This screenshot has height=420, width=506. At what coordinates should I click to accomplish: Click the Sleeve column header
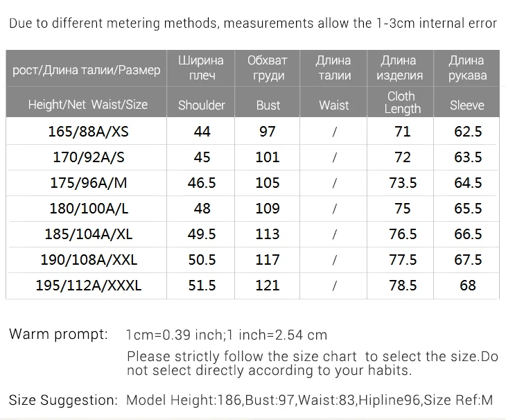[467, 105]
